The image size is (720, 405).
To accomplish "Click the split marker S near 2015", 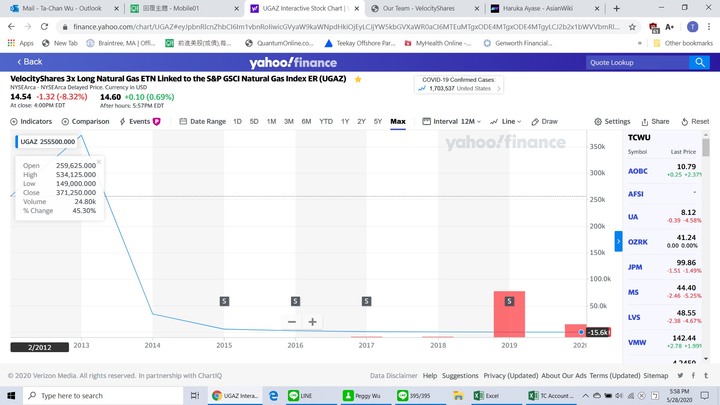I will [x=224, y=301].
